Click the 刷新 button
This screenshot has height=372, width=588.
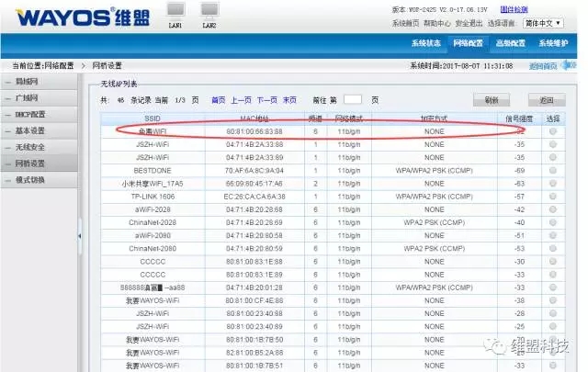click(x=492, y=100)
